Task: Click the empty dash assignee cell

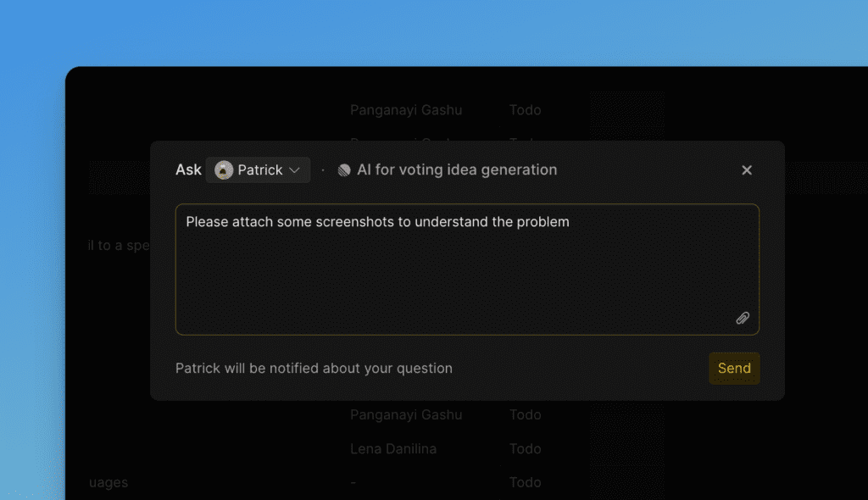Action: pos(353,483)
